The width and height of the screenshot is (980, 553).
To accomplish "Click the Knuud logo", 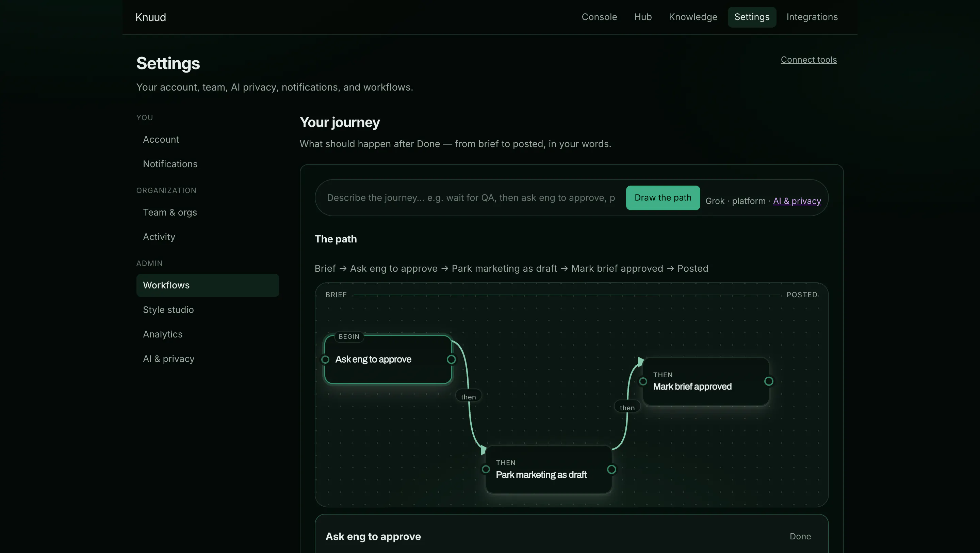I will point(151,17).
